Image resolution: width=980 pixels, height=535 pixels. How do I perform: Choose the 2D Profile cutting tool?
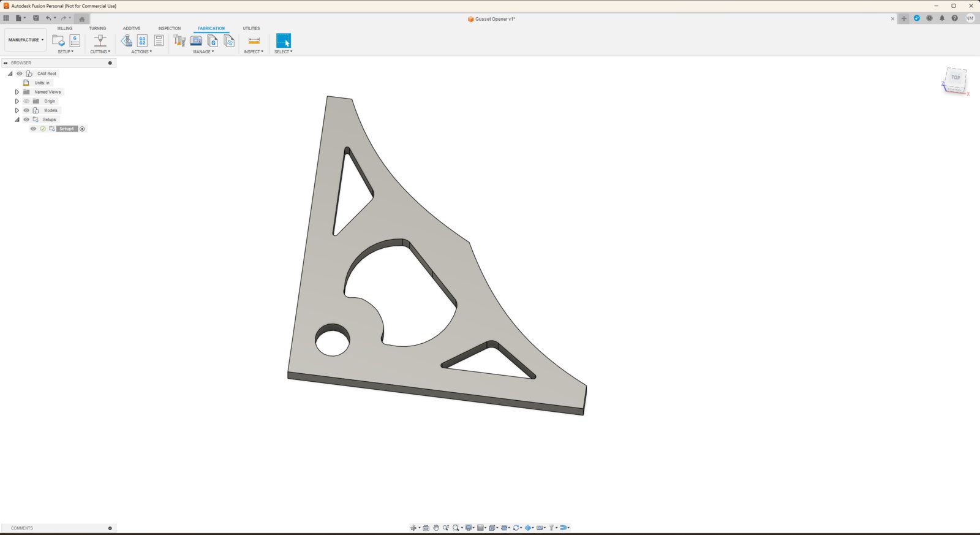coord(100,40)
